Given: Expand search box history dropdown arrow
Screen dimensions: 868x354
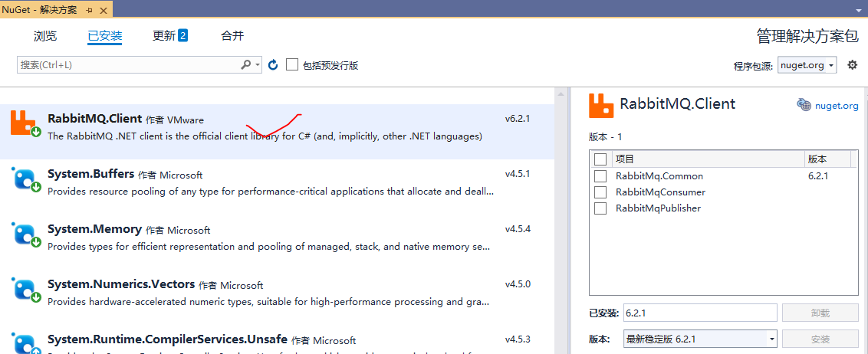Looking at the screenshot, I should [x=258, y=65].
